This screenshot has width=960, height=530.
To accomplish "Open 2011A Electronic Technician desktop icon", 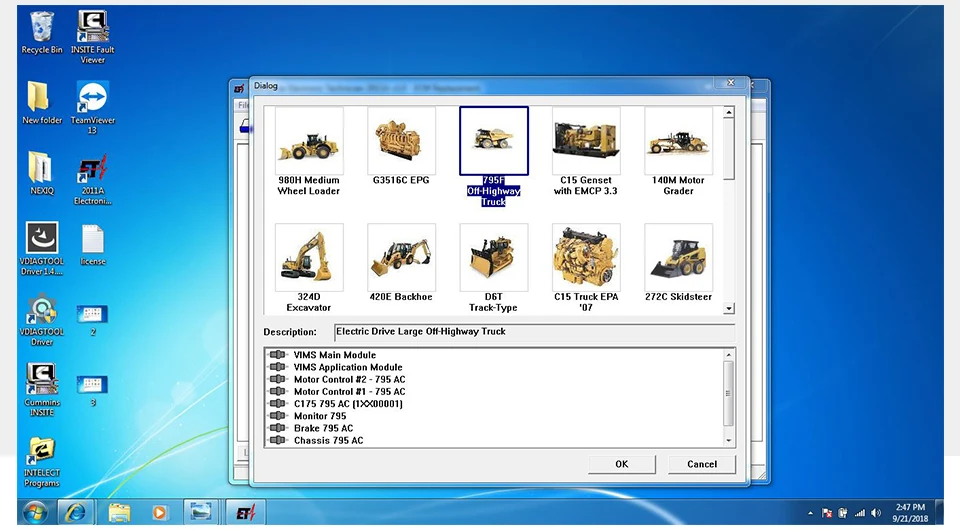I will (x=92, y=178).
